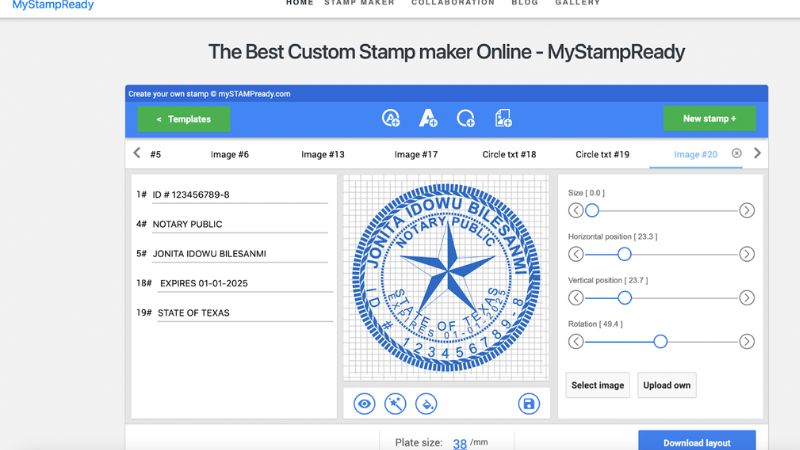The height and width of the screenshot is (450, 800).
Task: Switch to the Image #17 tab
Action: [x=416, y=155]
